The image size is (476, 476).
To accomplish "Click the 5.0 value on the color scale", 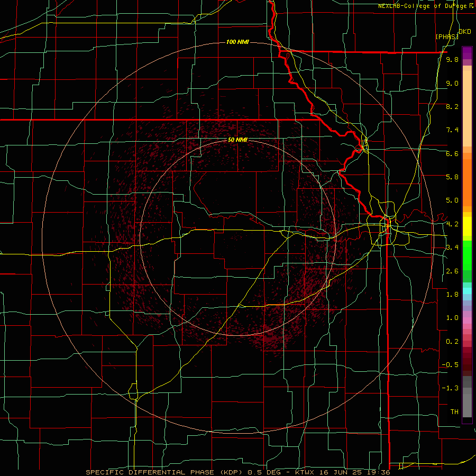I will tap(452, 200).
